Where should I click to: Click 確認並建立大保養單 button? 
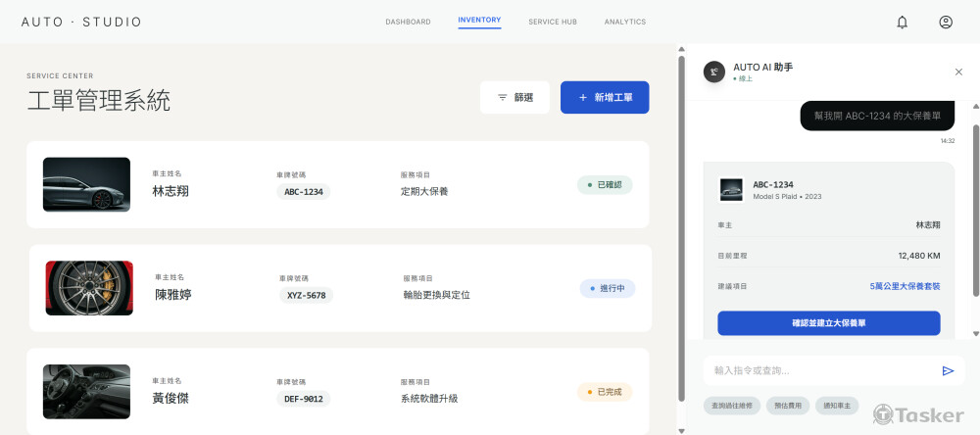coord(828,322)
